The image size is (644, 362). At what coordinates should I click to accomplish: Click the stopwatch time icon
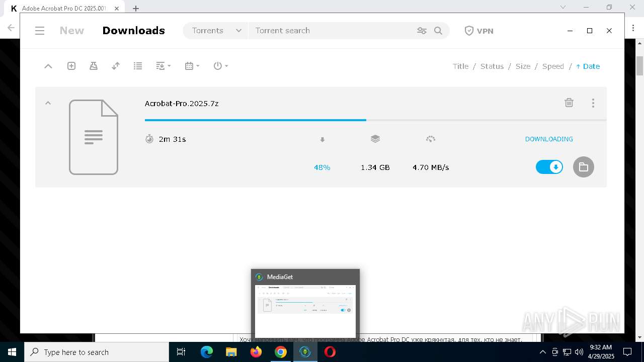(x=149, y=139)
